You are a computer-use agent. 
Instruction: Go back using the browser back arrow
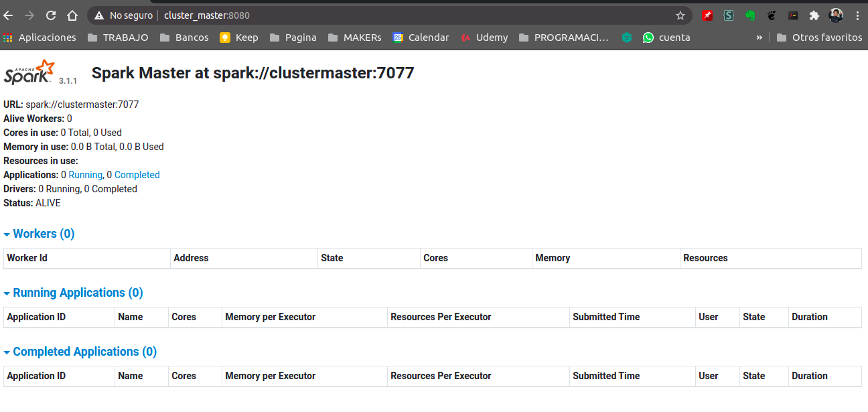pos(8,15)
